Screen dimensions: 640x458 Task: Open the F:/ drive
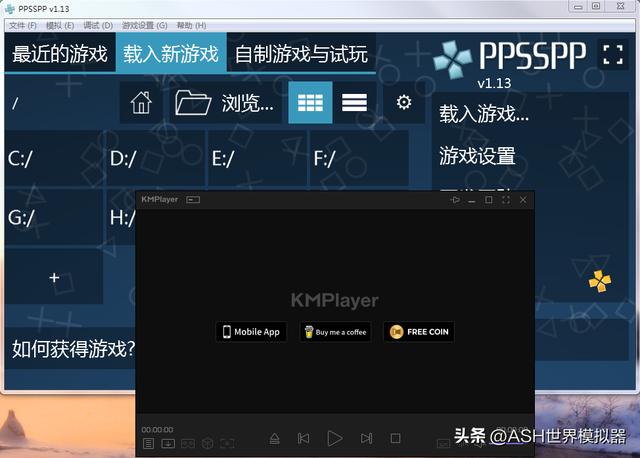point(360,158)
